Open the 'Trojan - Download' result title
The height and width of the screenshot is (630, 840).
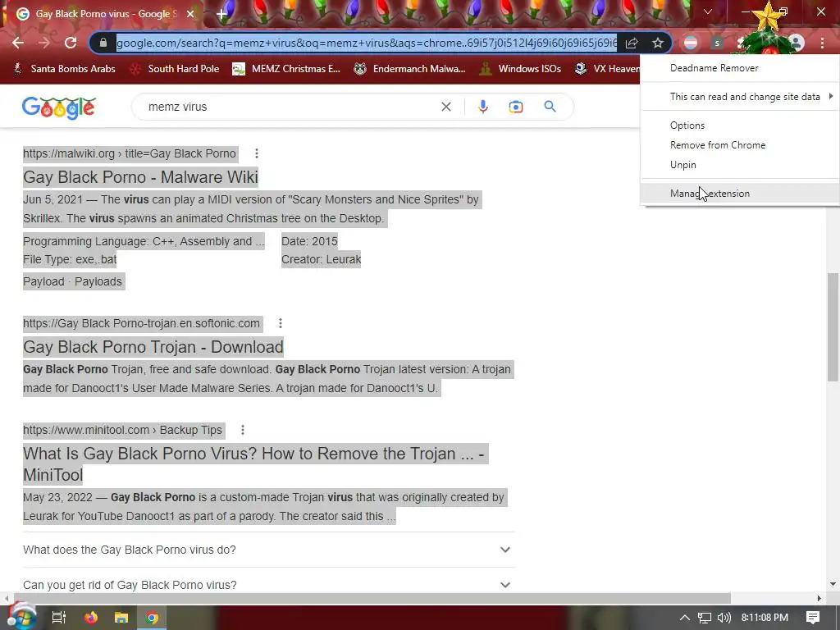click(153, 347)
